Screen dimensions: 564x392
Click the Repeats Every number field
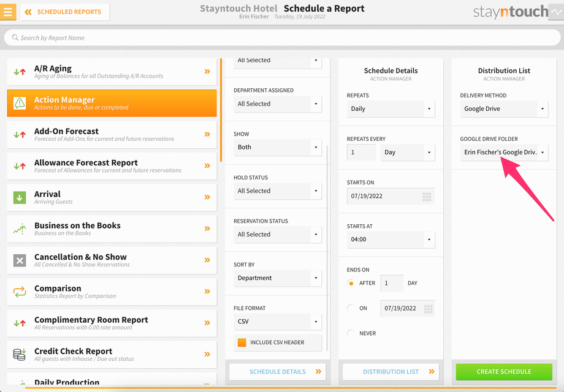362,153
